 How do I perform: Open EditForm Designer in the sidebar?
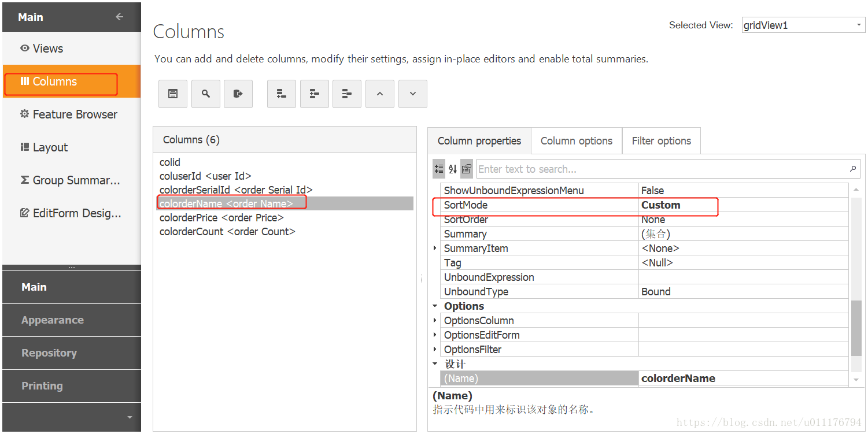pyautogui.click(x=72, y=213)
